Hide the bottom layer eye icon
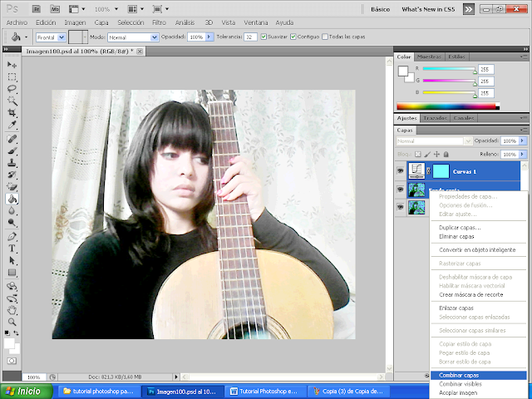Screen dimensions: 532x399 [x=401, y=207]
